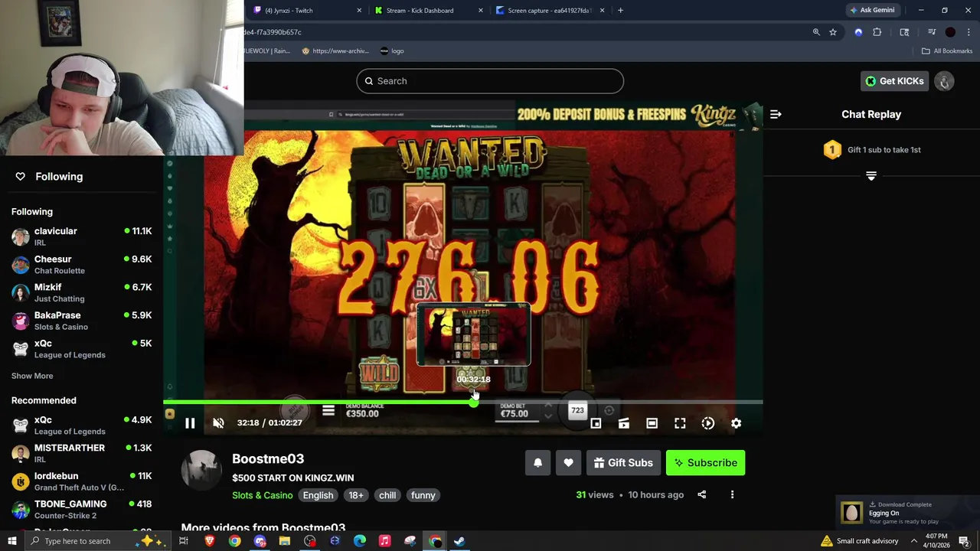980x551 pixels.
Task: Click the funny tag
Action: (x=423, y=495)
